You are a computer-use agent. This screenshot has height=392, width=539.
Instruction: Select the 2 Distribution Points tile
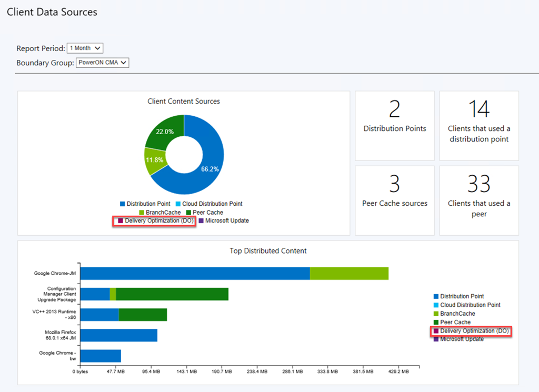click(x=394, y=125)
